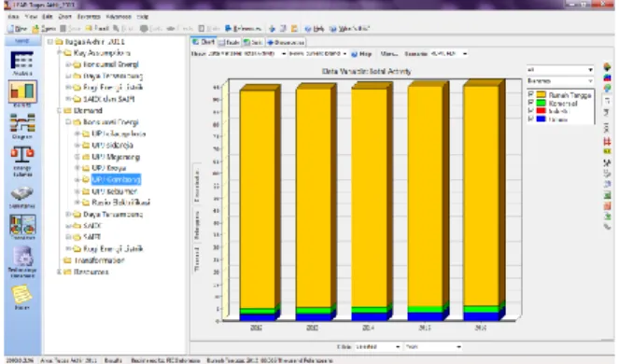Screen dimensions: 619x364
Task: Click the Email toolbar icon
Action: pyautogui.click(x=96, y=28)
